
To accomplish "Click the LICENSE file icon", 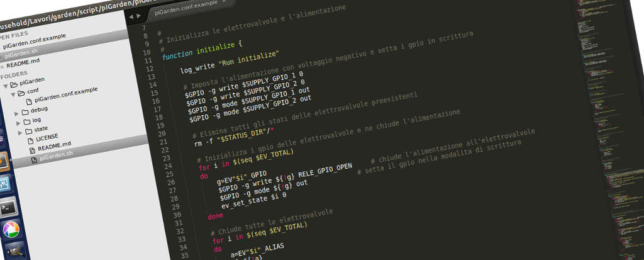I will [x=30, y=140].
